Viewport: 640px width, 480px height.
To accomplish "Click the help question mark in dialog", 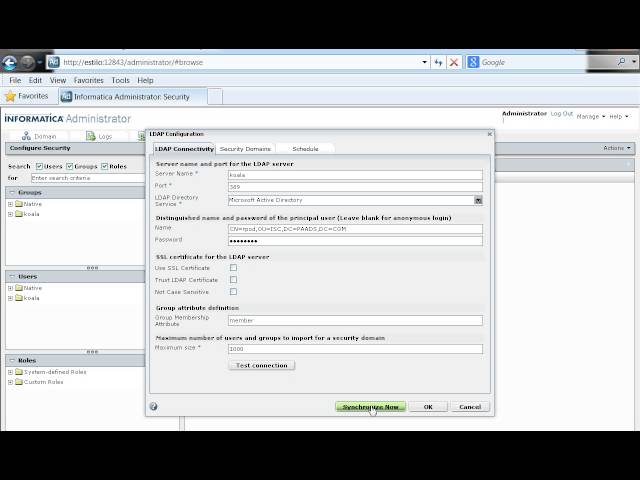I will click(153, 407).
